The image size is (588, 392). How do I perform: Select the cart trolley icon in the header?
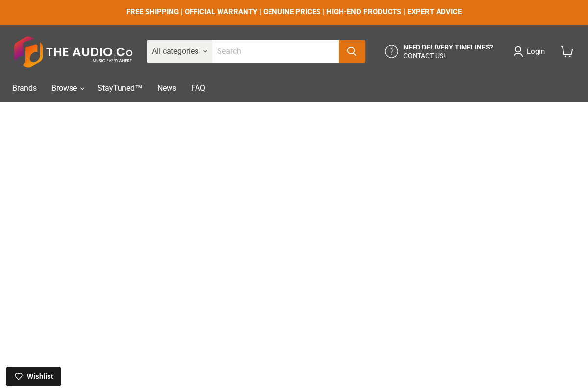[567, 51]
